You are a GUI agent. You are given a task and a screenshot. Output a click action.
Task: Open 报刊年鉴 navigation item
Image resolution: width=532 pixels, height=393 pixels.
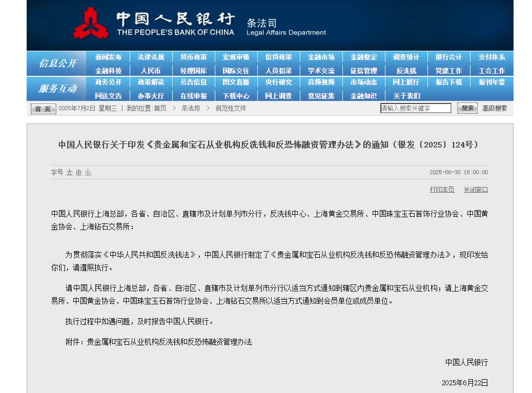pos(492,82)
